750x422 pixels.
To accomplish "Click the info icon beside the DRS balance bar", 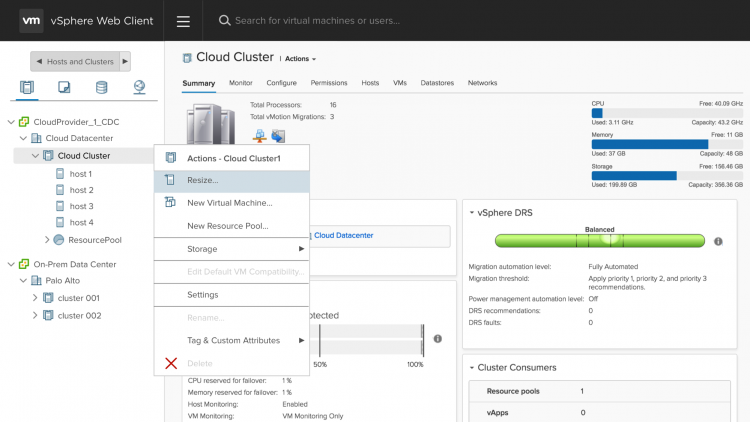I will (718, 241).
